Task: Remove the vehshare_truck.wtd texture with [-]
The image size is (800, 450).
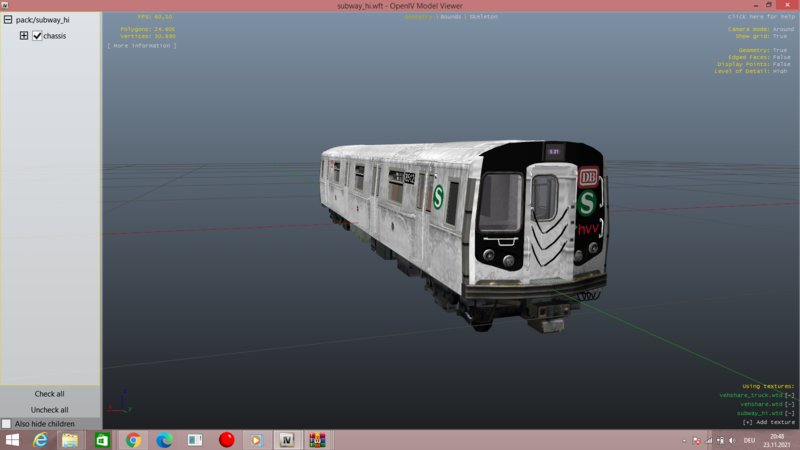Action: click(x=790, y=395)
